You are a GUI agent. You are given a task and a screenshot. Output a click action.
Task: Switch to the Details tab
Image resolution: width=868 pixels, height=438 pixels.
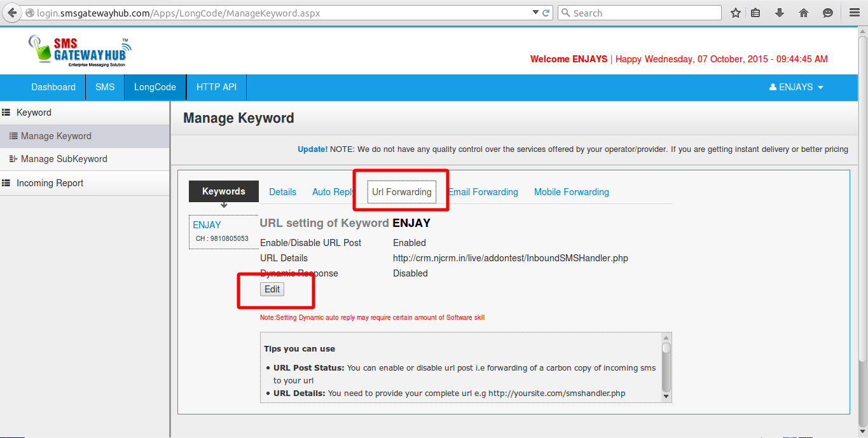point(282,192)
